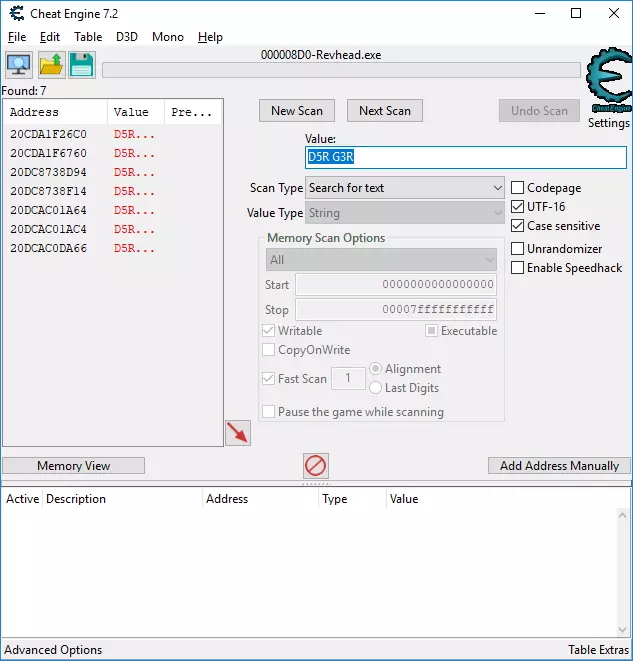This screenshot has height=661, width=633.
Task: Click the Description column header
Action: point(122,499)
